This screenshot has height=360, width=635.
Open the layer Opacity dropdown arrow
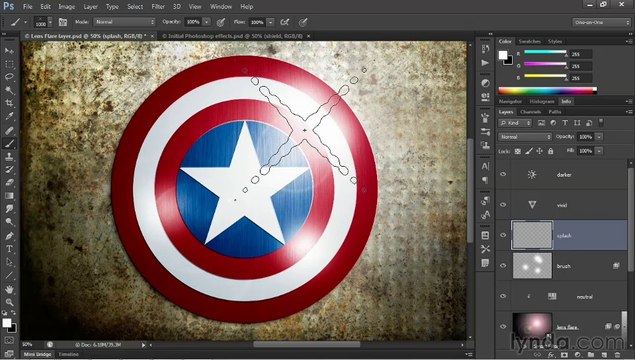599,137
